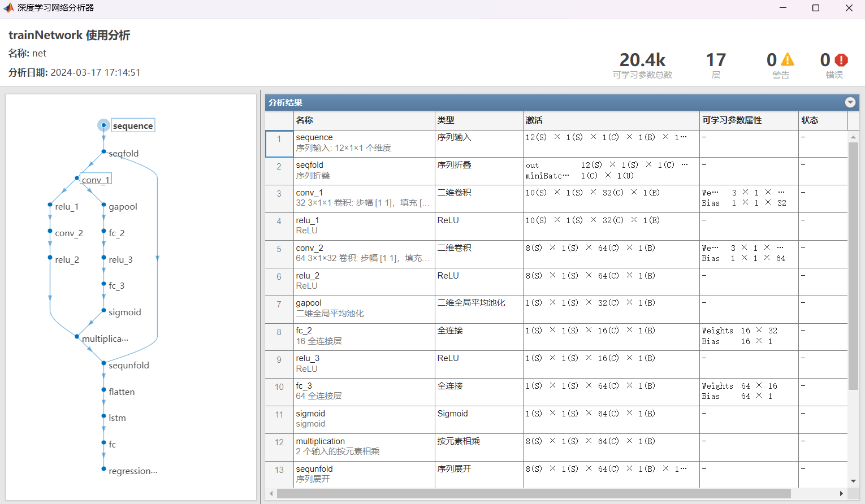
Task: Select the sequnfold node in graph
Action: [x=128, y=366]
